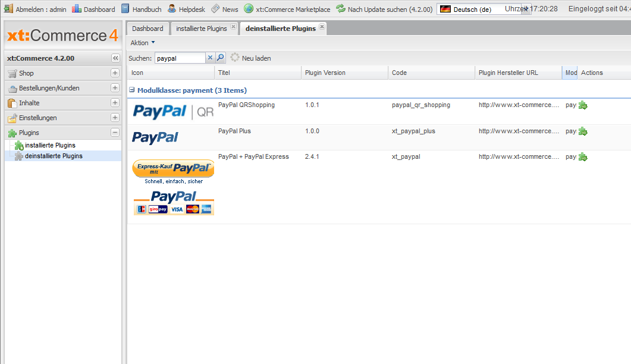
Task: Focus the Suchen input containing paypal
Action: 180,58
